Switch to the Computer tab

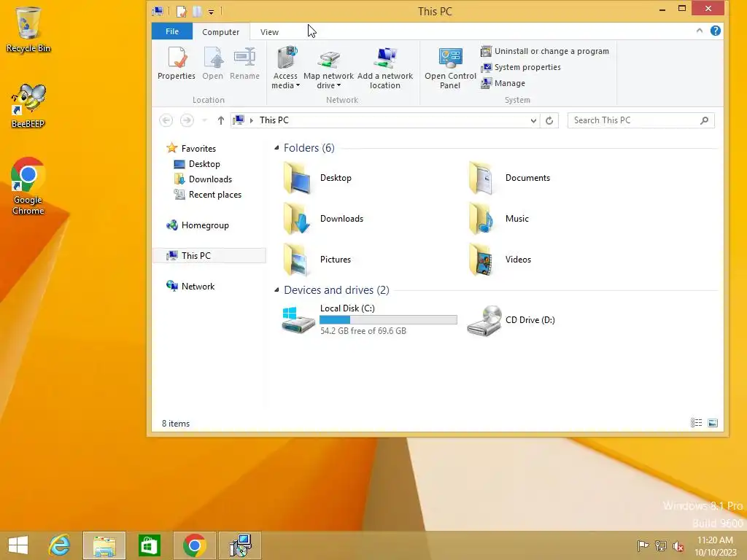(x=220, y=32)
